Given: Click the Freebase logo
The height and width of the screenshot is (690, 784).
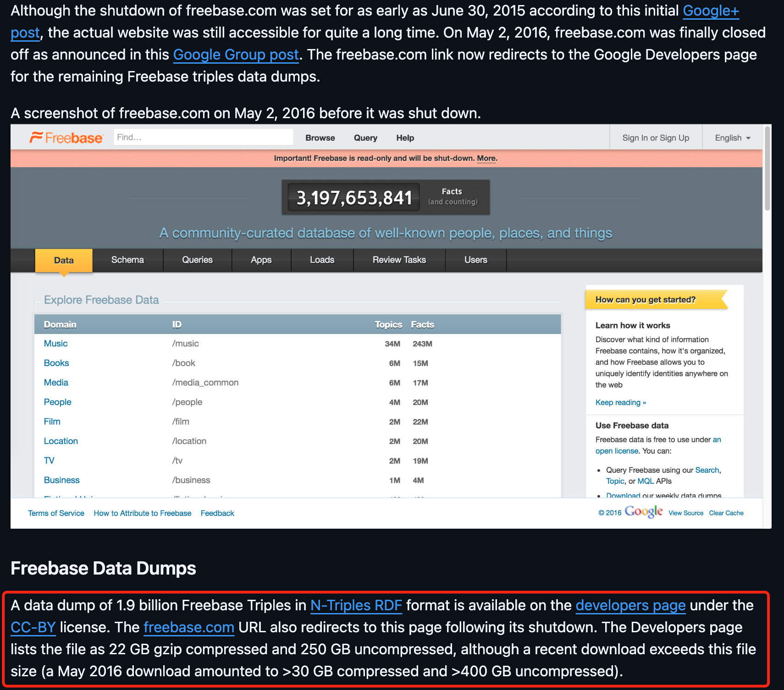Looking at the screenshot, I should (x=66, y=137).
